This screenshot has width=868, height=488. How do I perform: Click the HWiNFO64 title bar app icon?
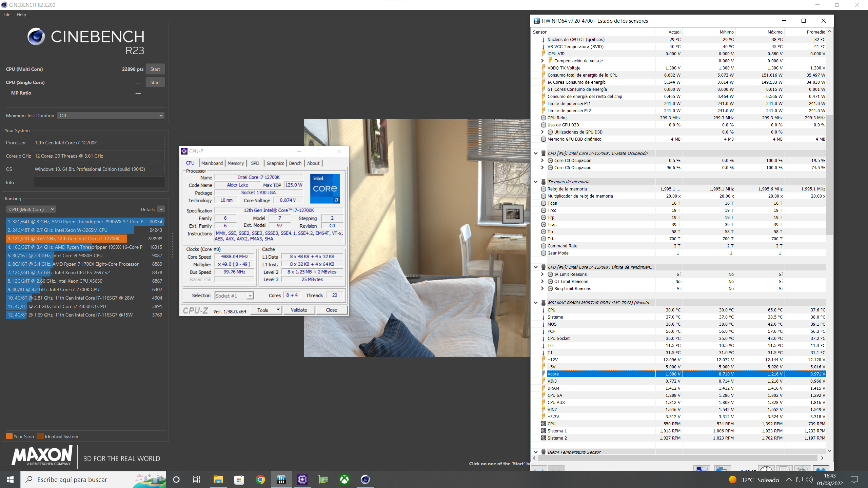click(536, 21)
